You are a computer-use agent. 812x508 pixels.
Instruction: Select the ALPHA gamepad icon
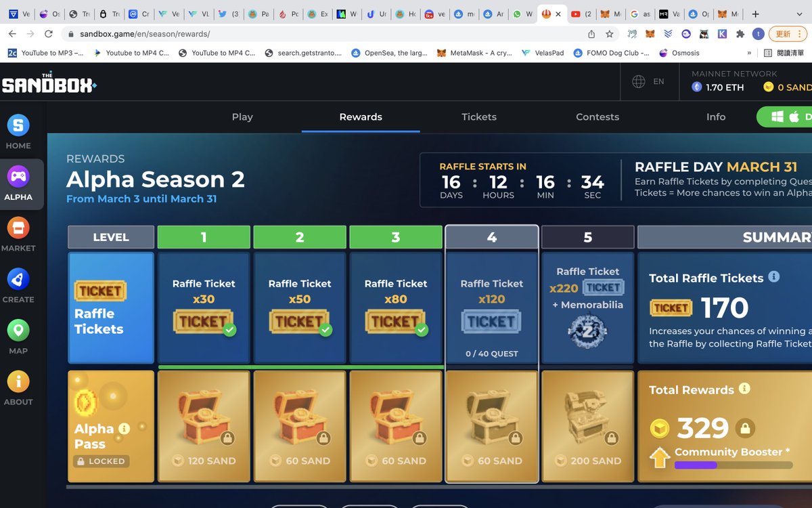pos(18,177)
